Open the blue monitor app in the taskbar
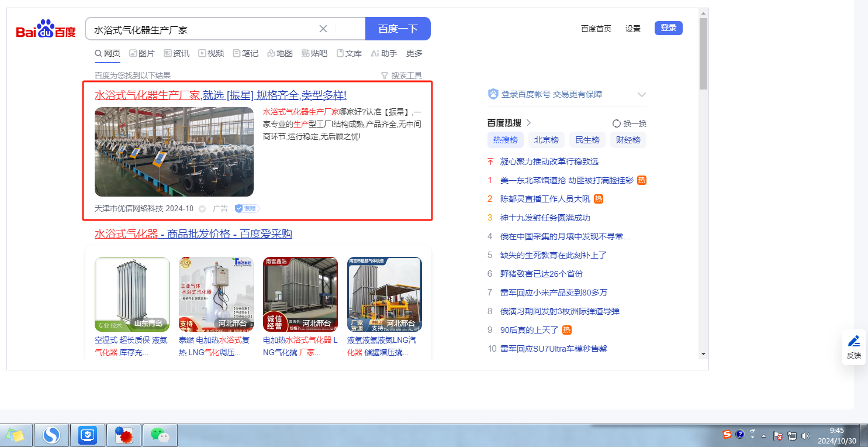The width and height of the screenshot is (868, 447). coord(88,435)
